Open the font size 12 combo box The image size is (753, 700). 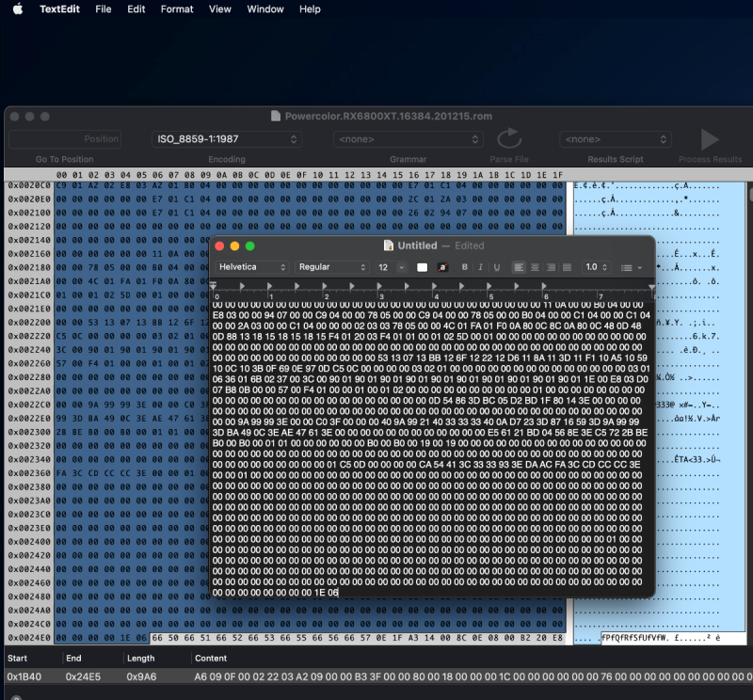(391, 267)
